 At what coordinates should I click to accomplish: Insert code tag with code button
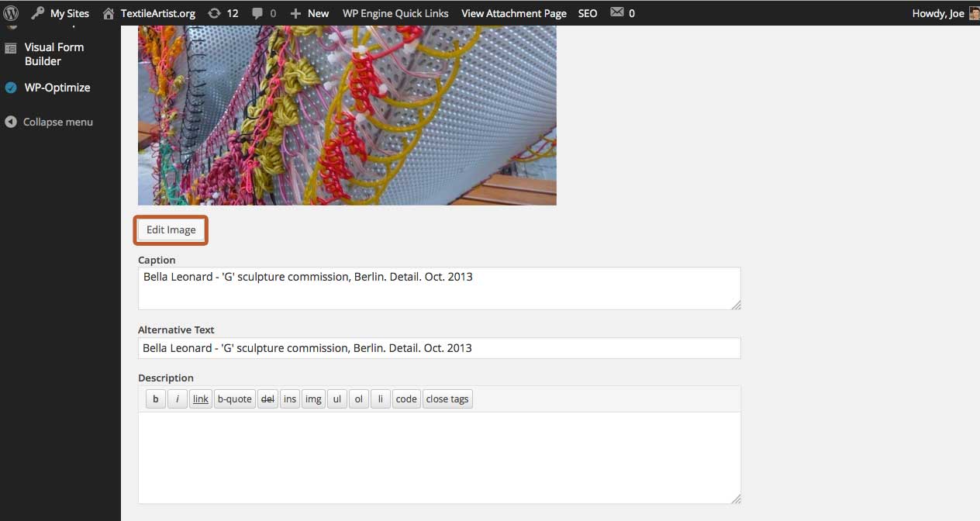coord(406,399)
